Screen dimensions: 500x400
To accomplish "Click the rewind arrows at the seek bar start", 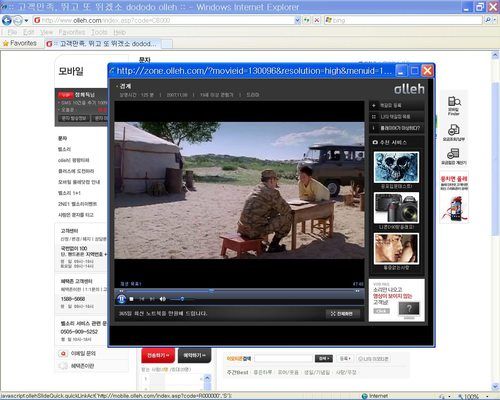I will 121,291.
